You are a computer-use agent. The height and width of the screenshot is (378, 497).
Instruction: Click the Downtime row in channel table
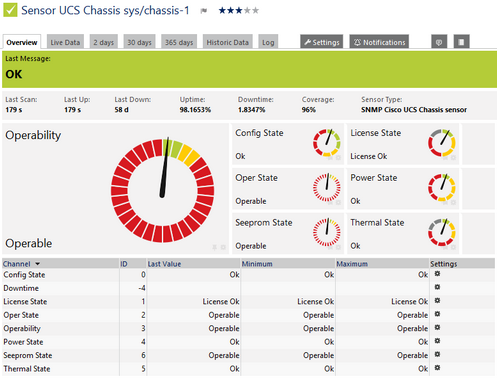(248, 288)
